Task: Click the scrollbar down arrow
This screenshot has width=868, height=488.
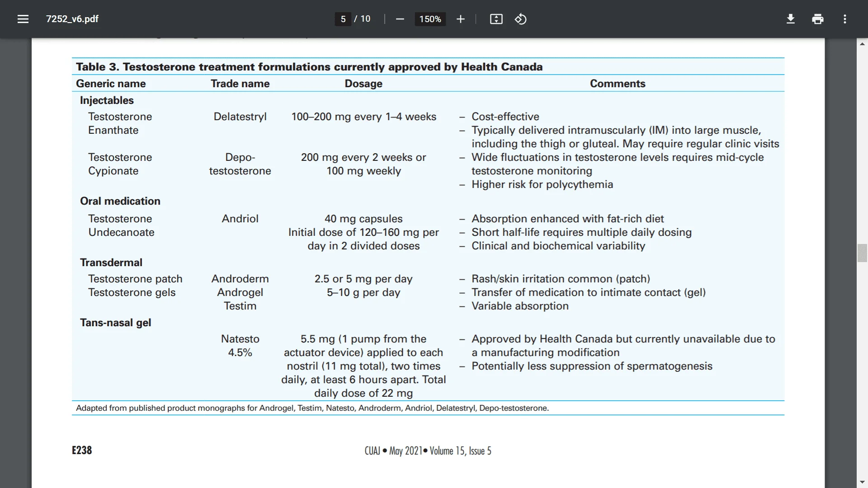Action: coord(862,482)
